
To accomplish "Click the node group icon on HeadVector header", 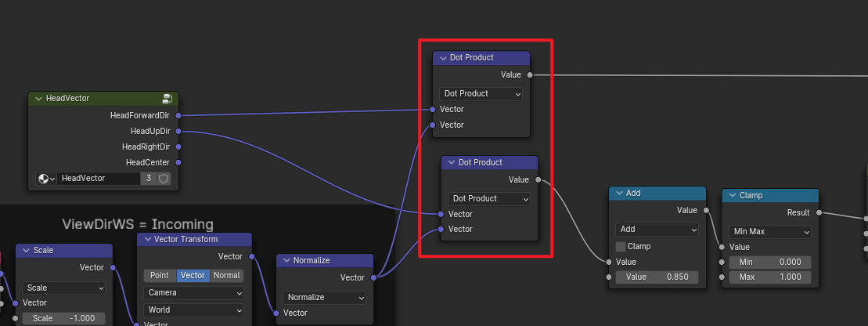I will tap(167, 99).
